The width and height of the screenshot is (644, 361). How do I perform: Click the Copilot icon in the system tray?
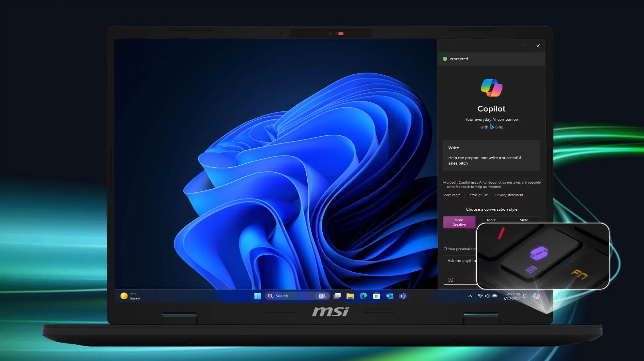click(x=536, y=296)
